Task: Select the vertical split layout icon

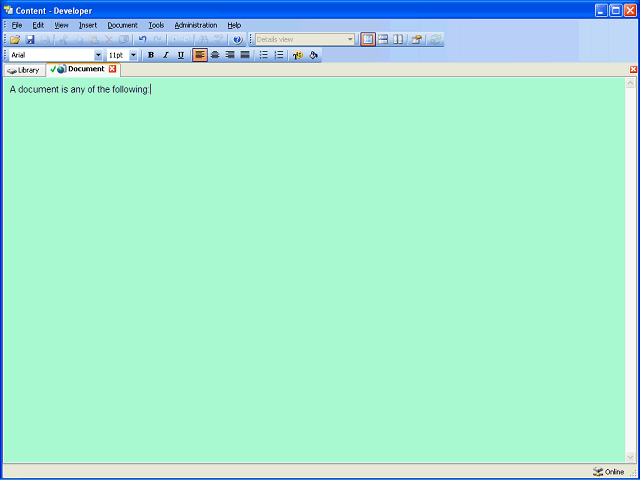Action: (x=398, y=40)
